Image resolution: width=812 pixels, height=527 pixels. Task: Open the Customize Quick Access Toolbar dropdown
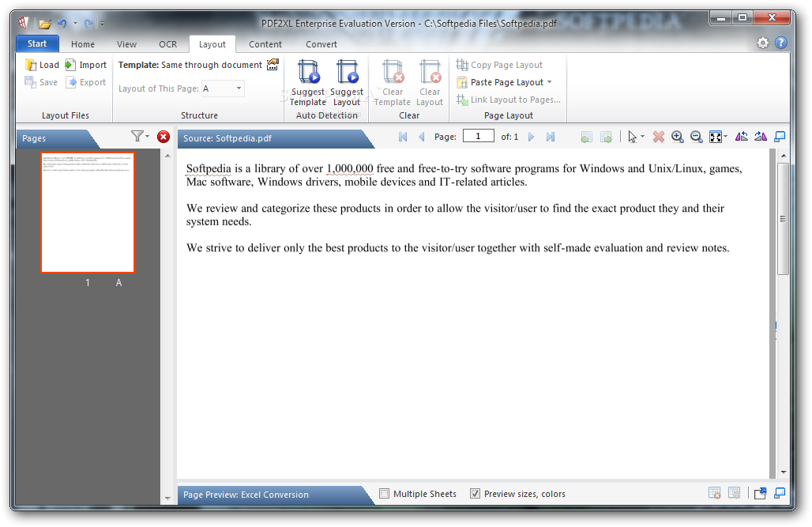point(102,24)
